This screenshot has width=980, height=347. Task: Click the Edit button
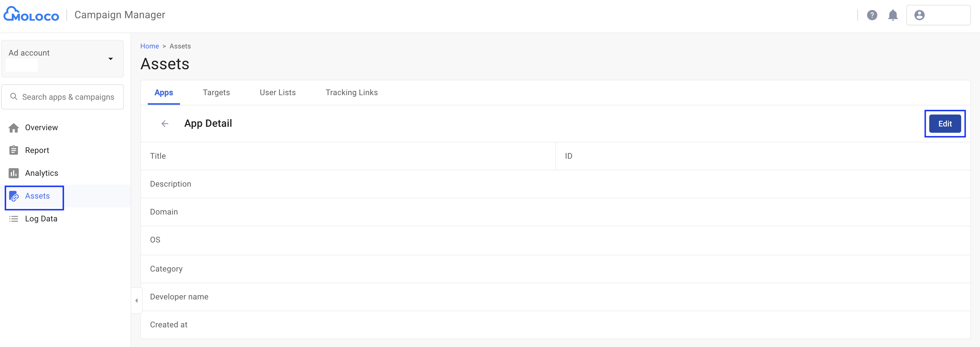(x=945, y=124)
